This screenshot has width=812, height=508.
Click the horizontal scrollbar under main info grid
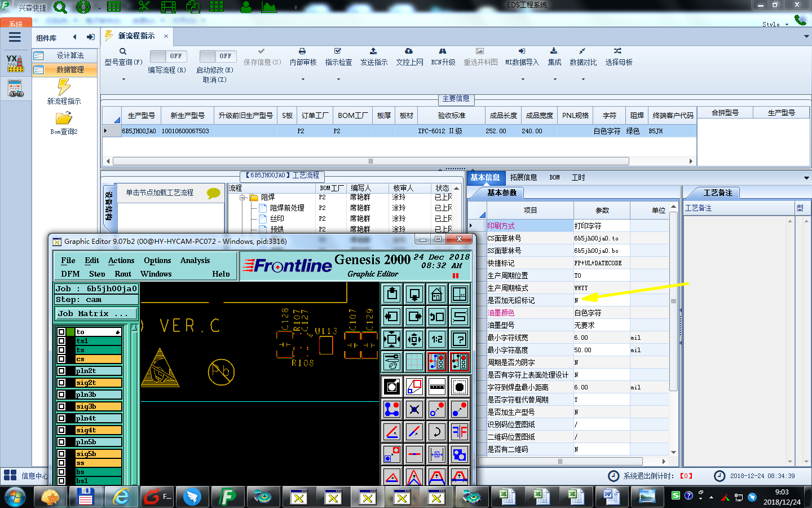[371, 161]
